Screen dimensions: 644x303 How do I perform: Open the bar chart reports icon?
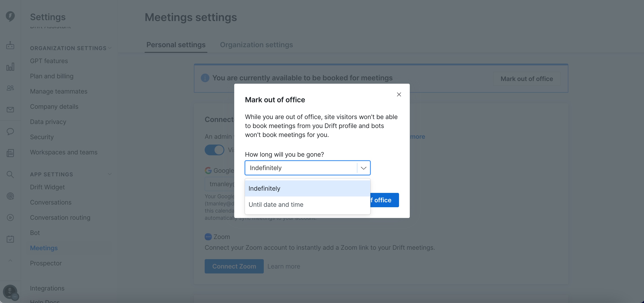click(x=10, y=67)
